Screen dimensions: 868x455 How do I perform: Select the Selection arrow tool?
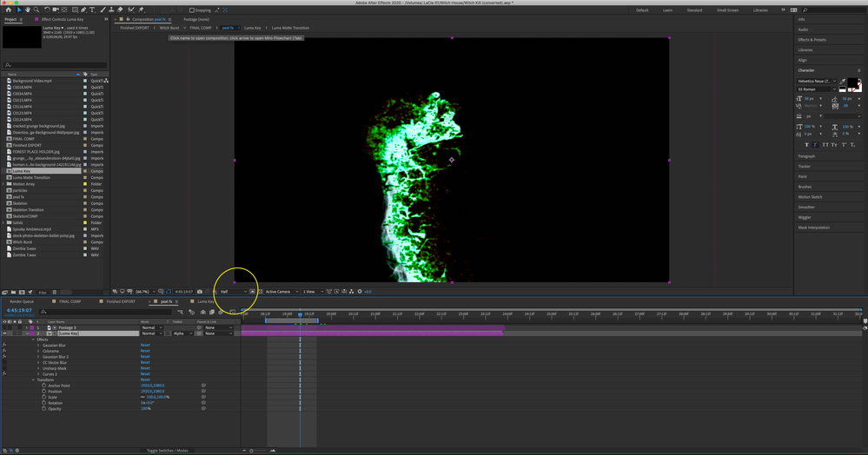[x=19, y=10]
